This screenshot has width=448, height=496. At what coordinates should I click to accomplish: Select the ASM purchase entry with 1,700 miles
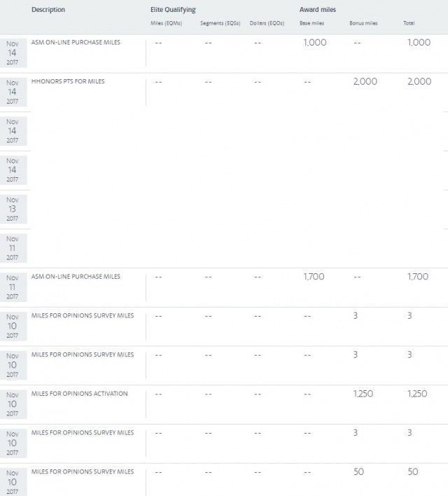(x=76, y=277)
